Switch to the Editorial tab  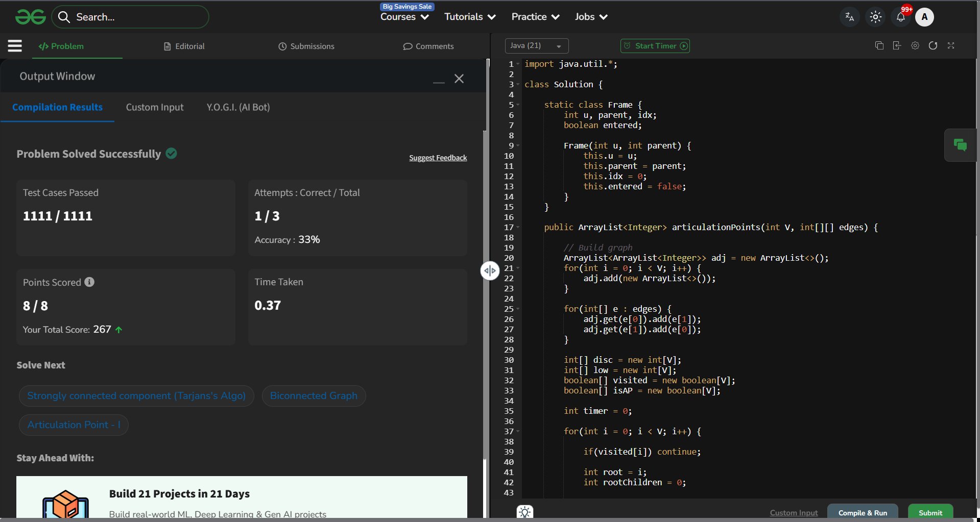coord(184,46)
